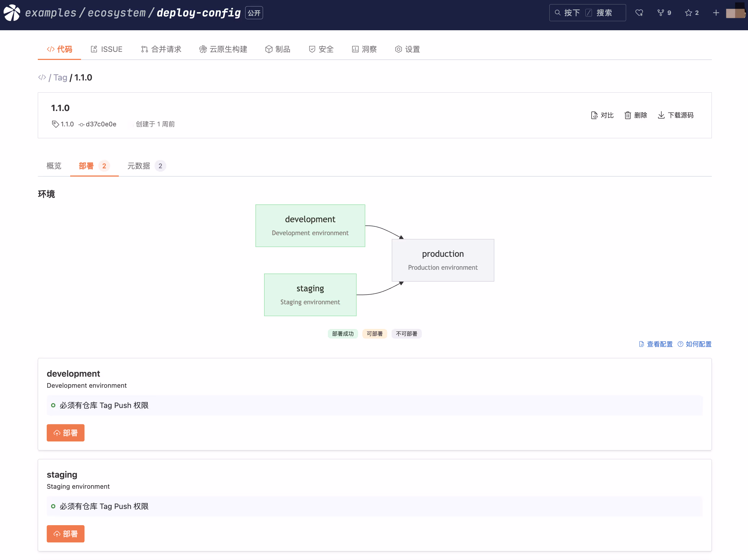Select the production node in diagram
The height and width of the screenshot is (560, 748).
pos(443,260)
